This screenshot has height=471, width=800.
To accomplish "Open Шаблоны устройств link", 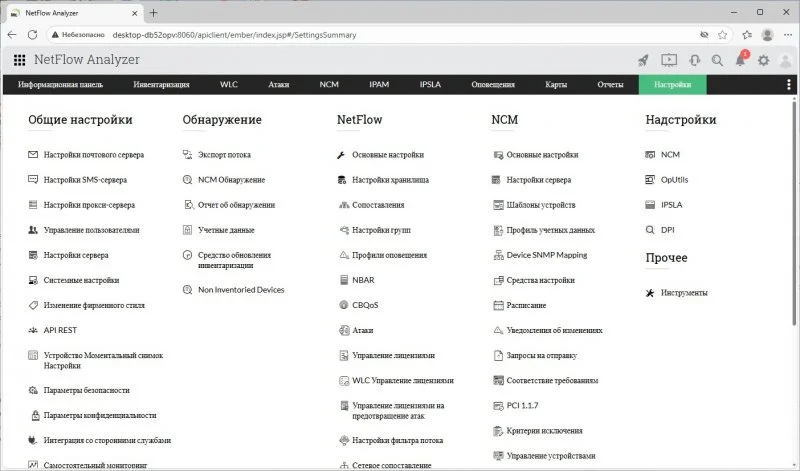I will tap(541, 205).
